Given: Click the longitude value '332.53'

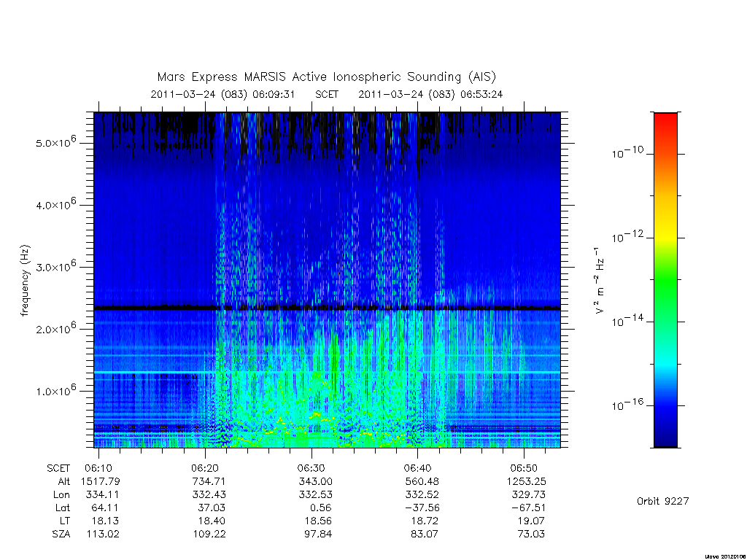Looking at the screenshot, I should [315, 495].
